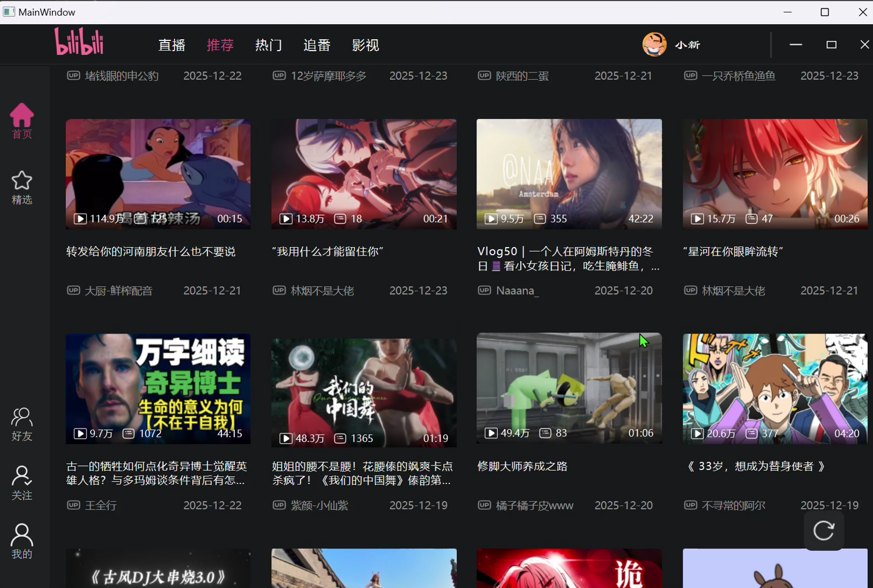Open the green figure thumbnail with 01:06

[x=569, y=389]
